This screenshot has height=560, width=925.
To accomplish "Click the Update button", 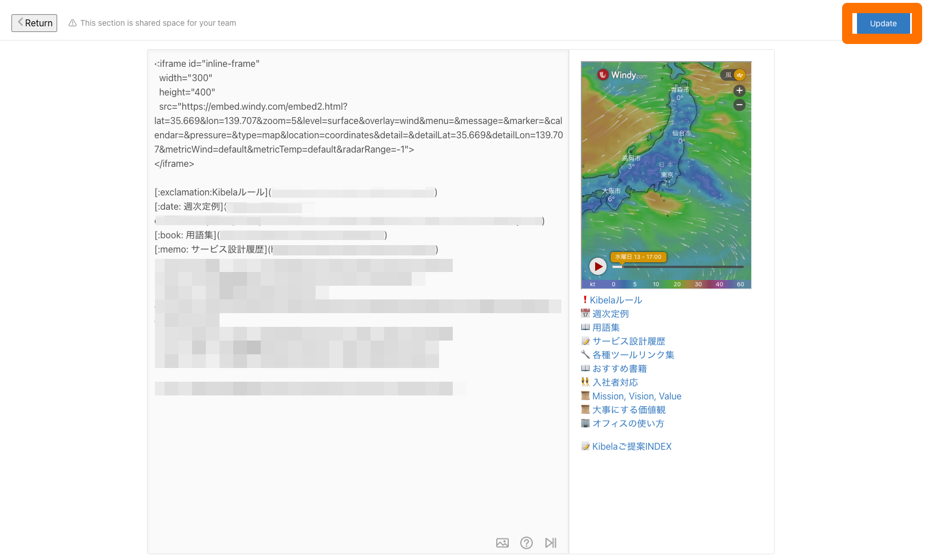I will click(883, 23).
